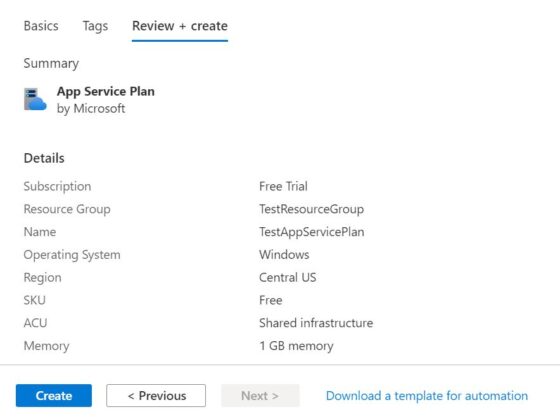560x419 pixels.
Task: Select the 'Free Trial' subscription value
Action: (x=283, y=186)
